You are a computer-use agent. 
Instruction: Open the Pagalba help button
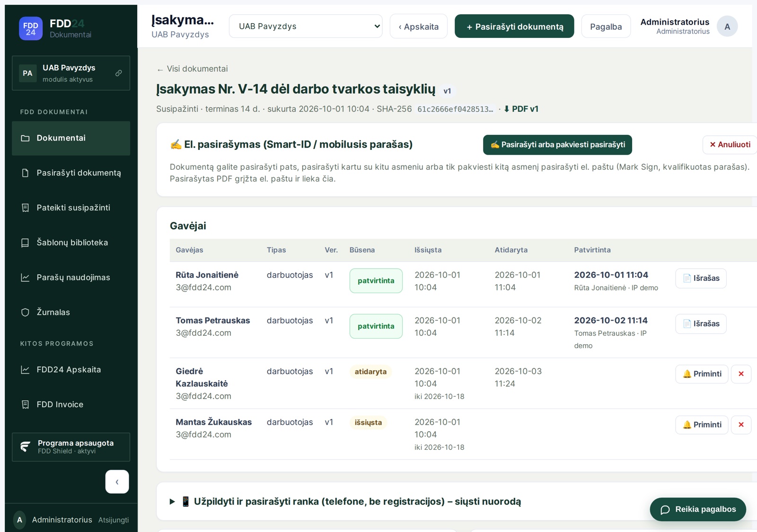pyautogui.click(x=606, y=26)
